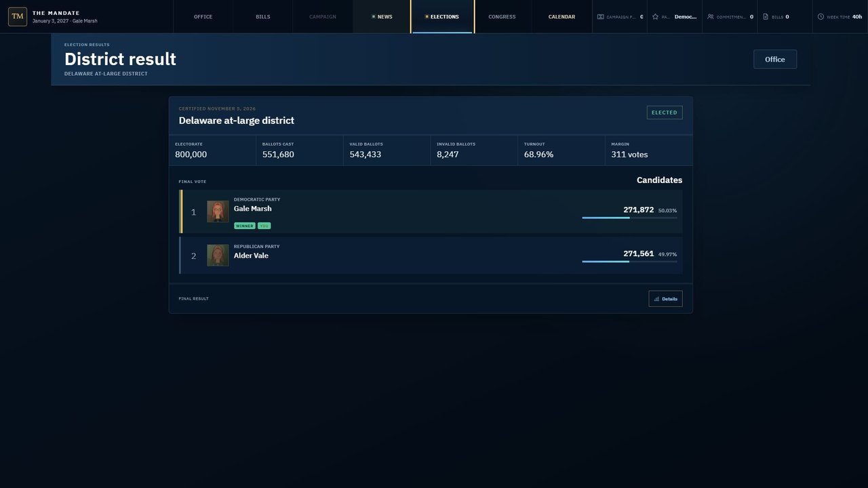Screen dimensions: 868x488
Task: Click the YOU tag under Gale Marsh
Action: (x=264, y=226)
